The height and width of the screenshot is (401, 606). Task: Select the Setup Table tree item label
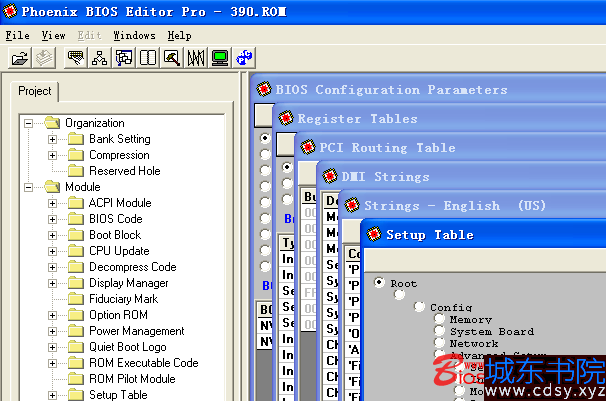pyautogui.click(x=118, y=395)
